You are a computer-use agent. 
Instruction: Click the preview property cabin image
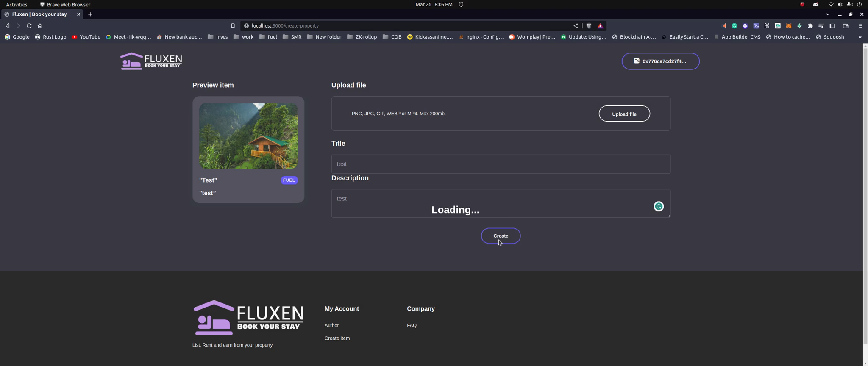pyautogui.click(x=248, y=136)
